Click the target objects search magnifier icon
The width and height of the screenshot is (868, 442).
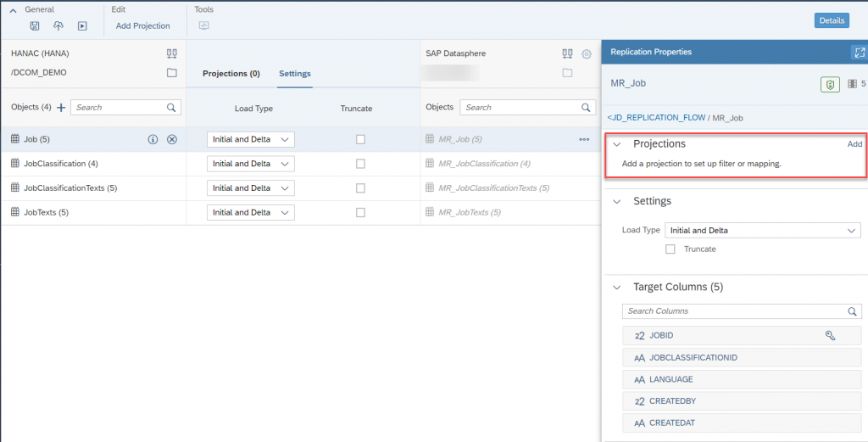(x=586, y=108)
